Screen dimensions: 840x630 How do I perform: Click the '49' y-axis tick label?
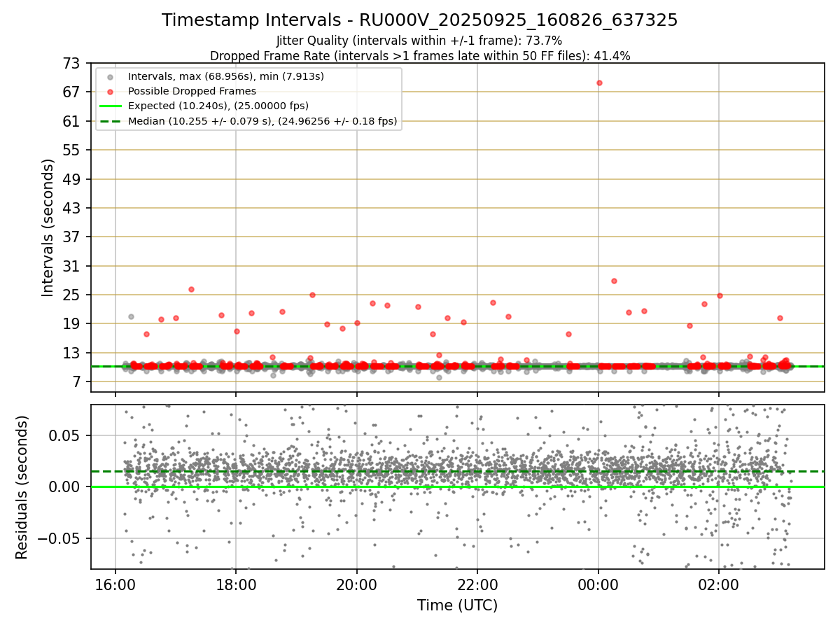coord(73,179)
